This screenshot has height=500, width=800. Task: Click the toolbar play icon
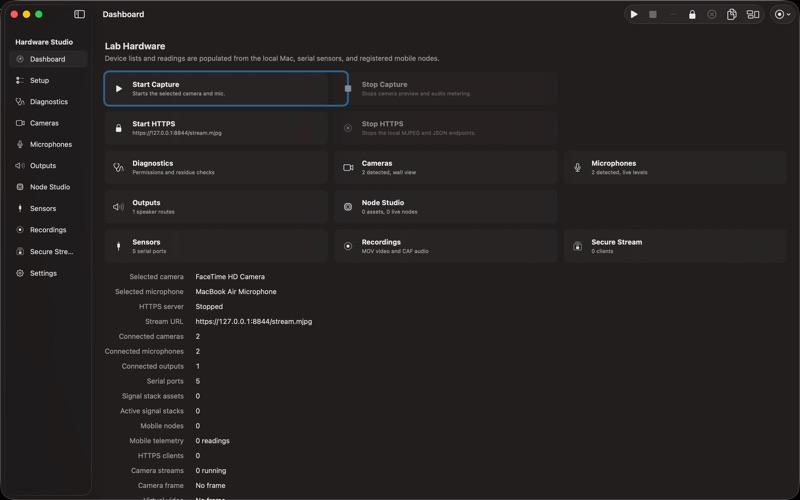coord(634,14)
